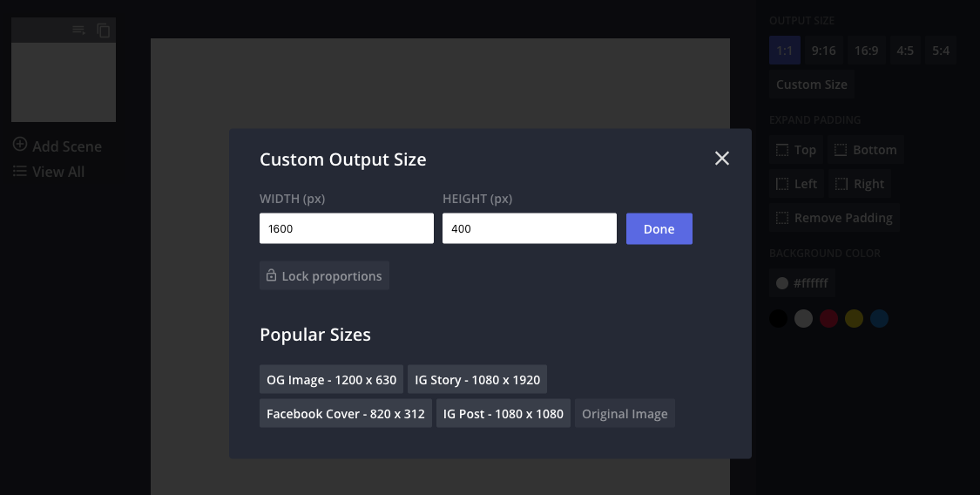
Task: Choose the IG Story 1080 x 1920 preset
Action: tap(477, 380)
